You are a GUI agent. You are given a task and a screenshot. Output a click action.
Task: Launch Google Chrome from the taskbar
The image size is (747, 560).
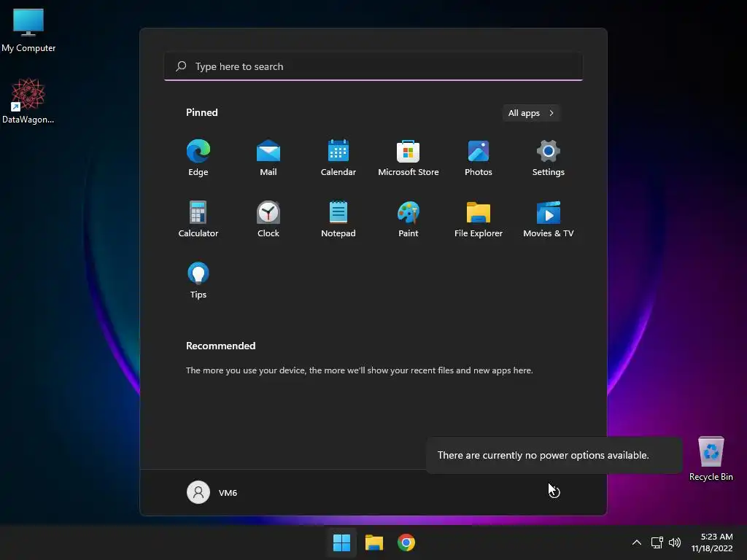pos(406,542)
